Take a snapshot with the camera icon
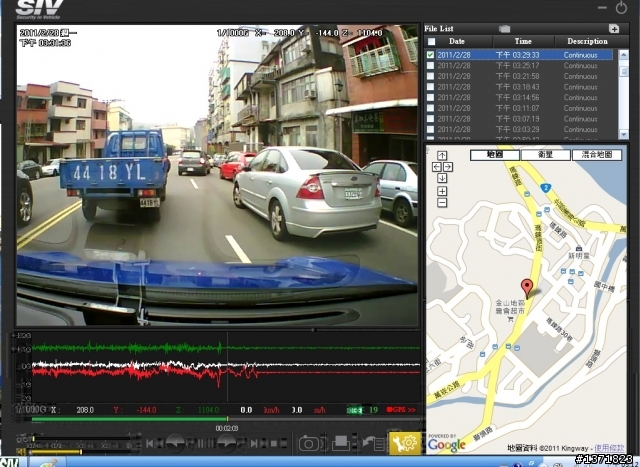The height and width of the screenshot is (467, 640). (309, 443)
